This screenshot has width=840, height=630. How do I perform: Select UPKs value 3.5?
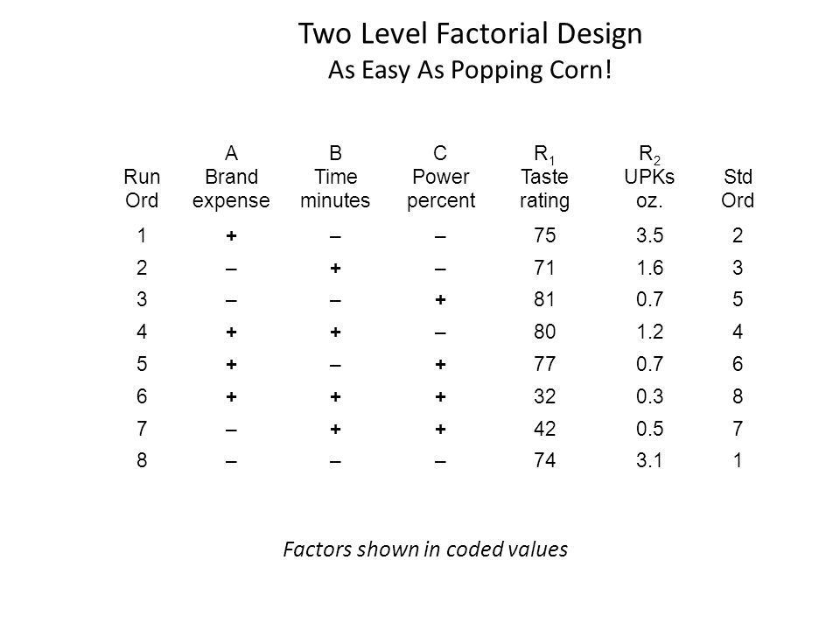point(649,235)
